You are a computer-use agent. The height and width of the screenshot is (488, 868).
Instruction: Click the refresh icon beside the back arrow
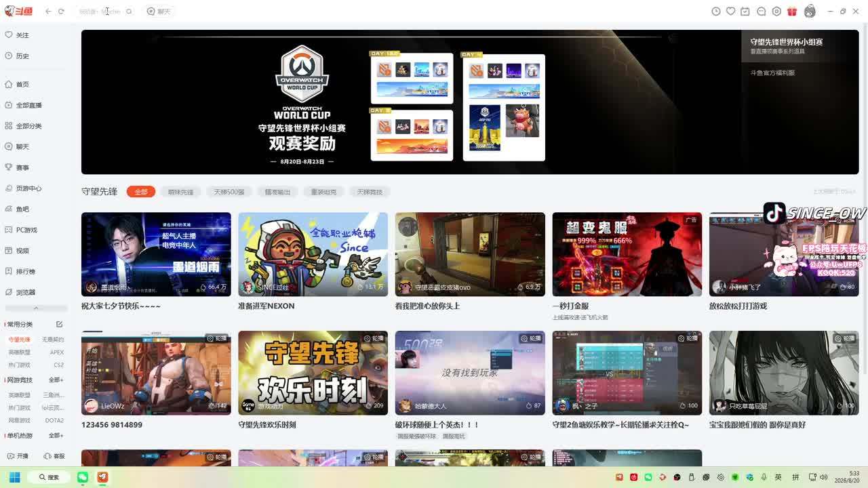(x=61, y=12)
